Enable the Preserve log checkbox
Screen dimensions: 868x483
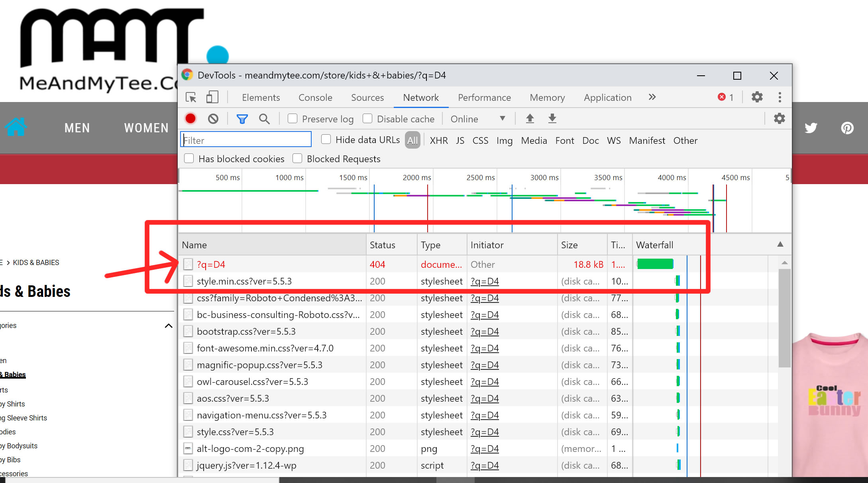tap(293, 119)
